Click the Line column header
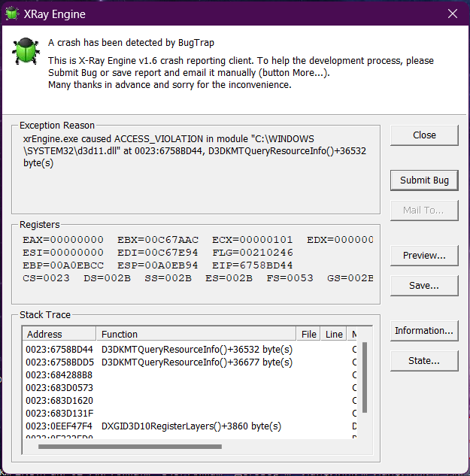The image size is (470, 476). (x=334, y=334)
